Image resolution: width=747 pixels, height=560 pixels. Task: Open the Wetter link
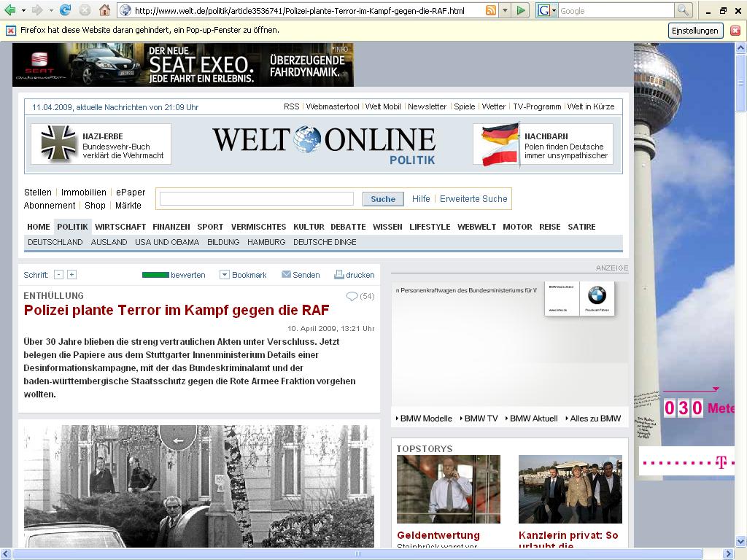click(x=494, y=106)
